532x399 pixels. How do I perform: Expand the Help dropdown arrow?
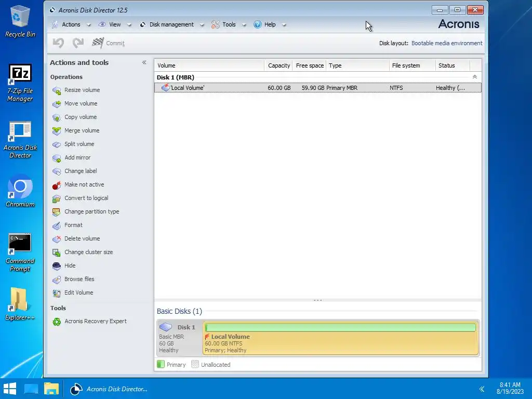pos(284,25)
